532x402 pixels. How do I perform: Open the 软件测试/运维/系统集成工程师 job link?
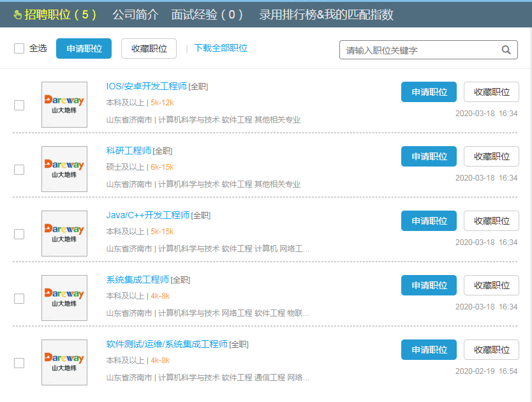(x=167, y=344)
